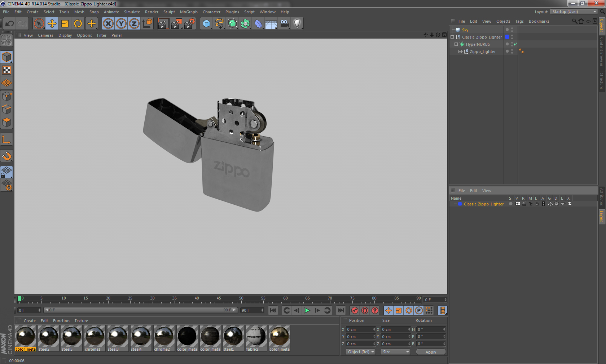This screenshot has height=364, width=606.
Task: Click the Undo arrow icon
Action: 10,24
